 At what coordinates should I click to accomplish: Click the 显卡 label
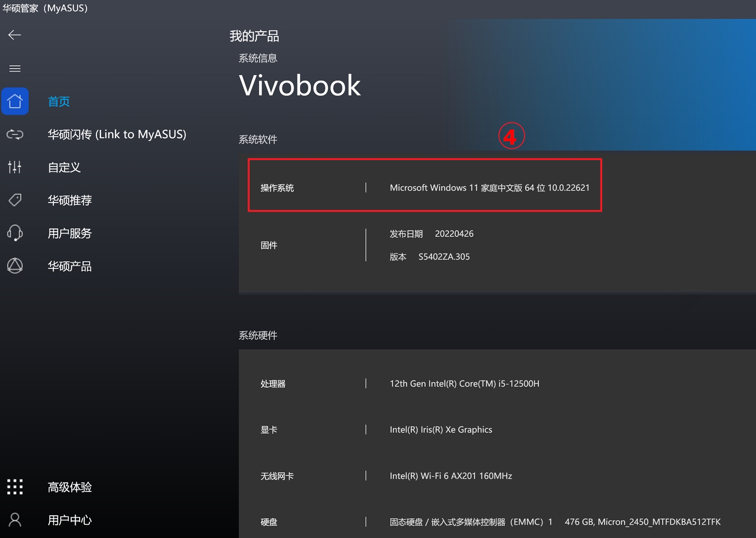269,430
